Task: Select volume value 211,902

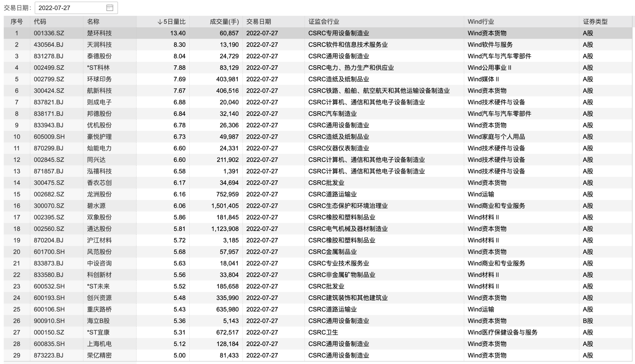Action: point(228,160)
